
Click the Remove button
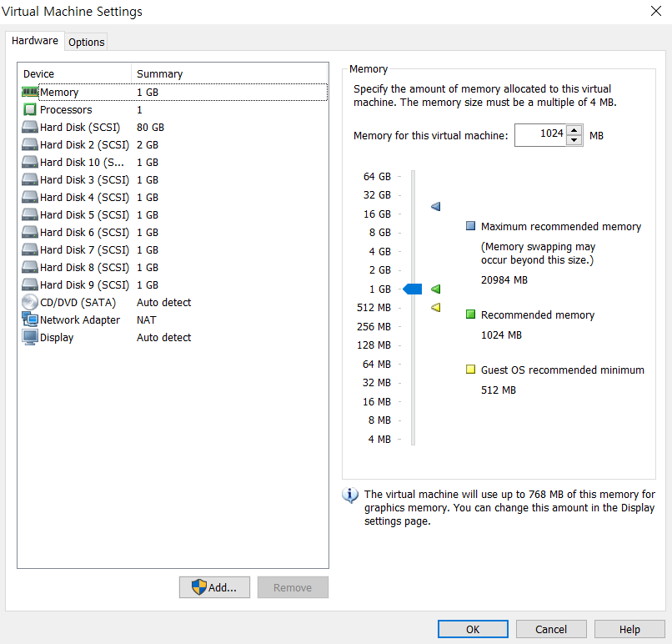(x=293, y=587)
